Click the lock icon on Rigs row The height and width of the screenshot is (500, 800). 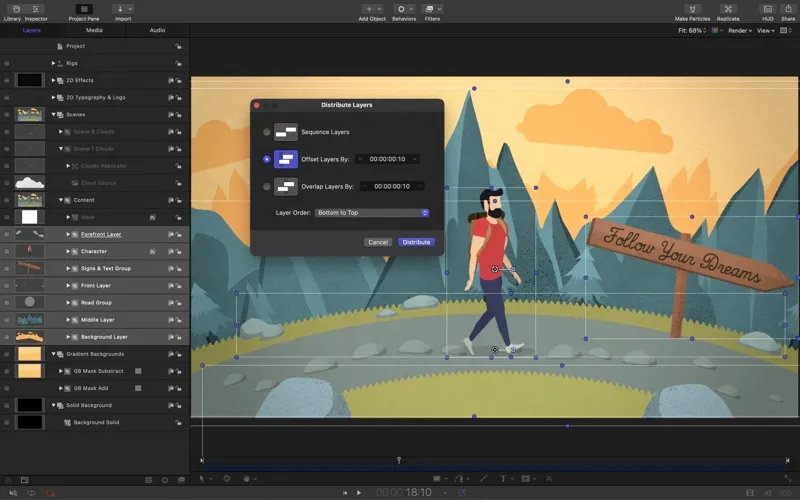(178, 63)
